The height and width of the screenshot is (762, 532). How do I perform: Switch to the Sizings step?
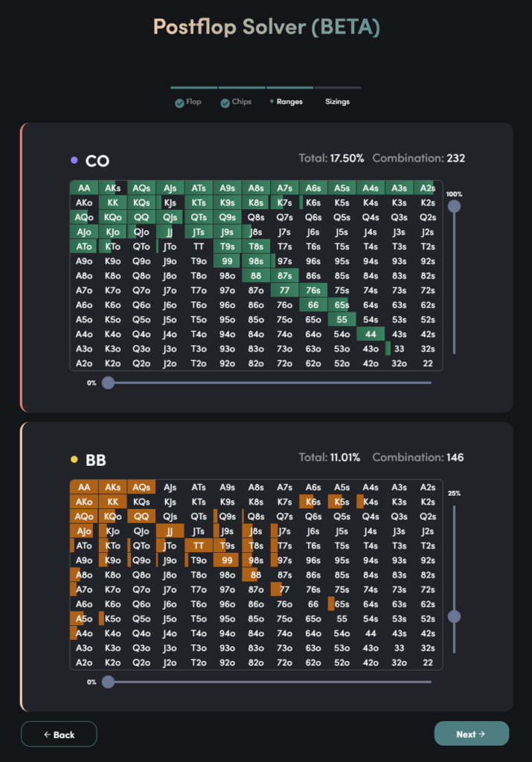(x=338, y=102)
